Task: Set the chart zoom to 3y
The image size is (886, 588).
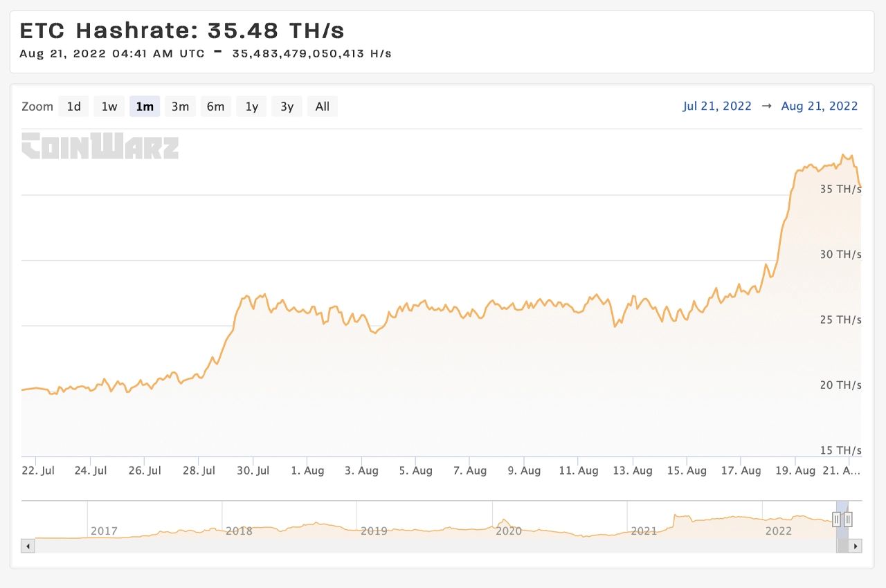Action: [287, 107]
